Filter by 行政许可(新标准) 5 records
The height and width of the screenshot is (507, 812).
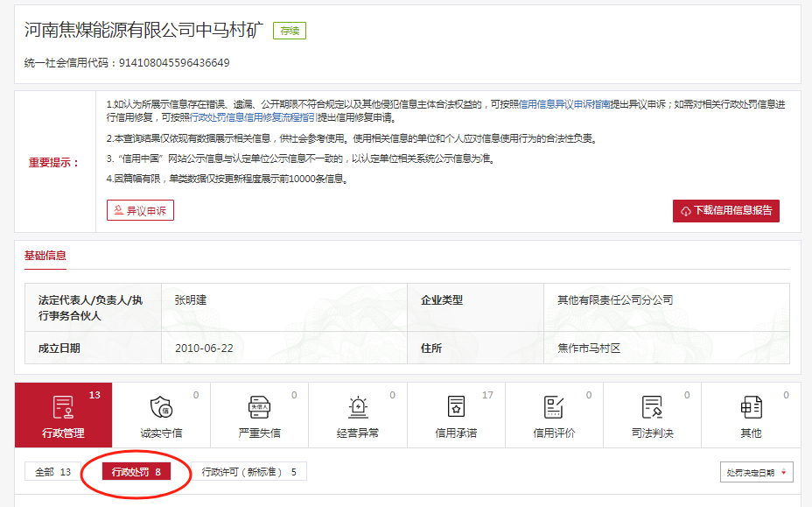(249, 472)
